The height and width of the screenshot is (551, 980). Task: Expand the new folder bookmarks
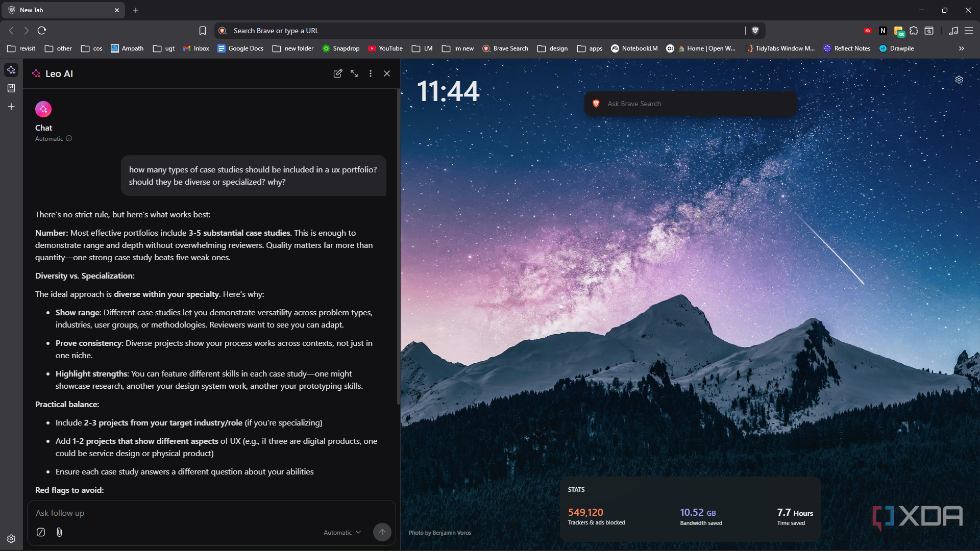pos(293,48)
